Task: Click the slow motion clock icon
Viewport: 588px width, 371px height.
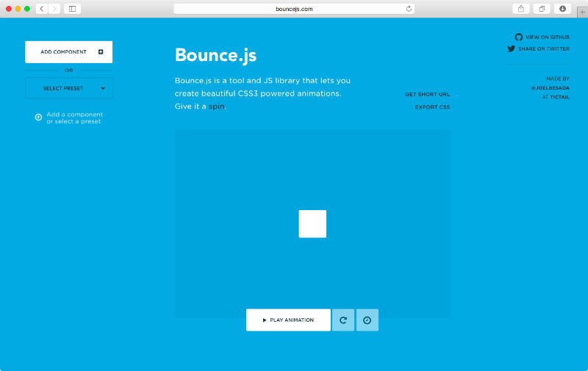Action: (x=367, y=320)
